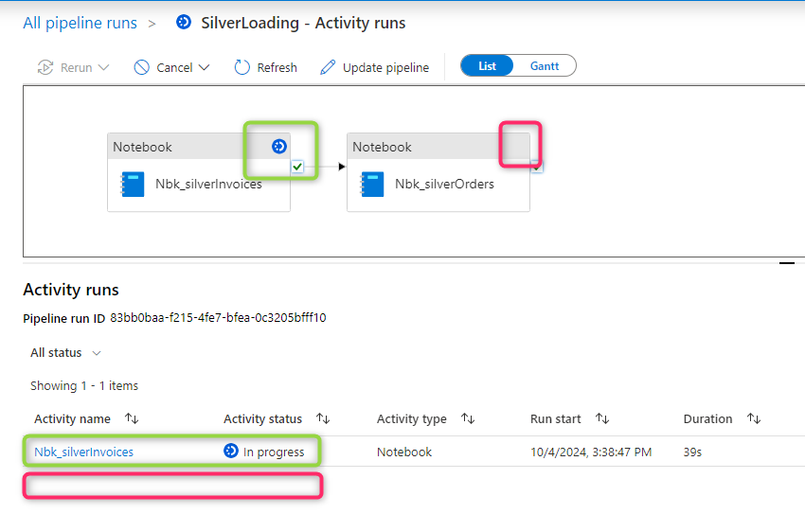
Task: Switch to Gantt view
Action: coord(545,65)
